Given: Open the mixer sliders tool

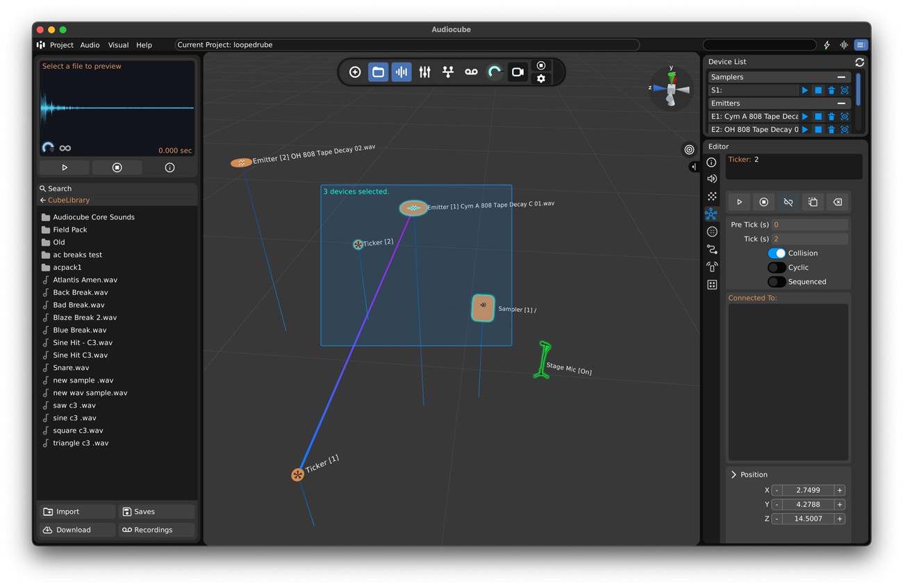Looking at the screenshot, I should [x=424, y=72].
